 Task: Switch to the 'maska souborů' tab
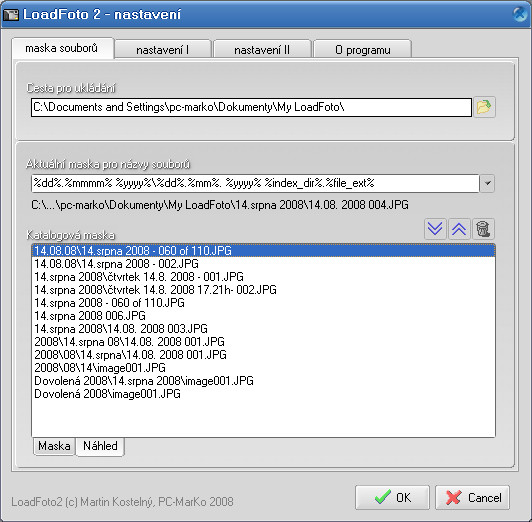click(62, 48)
